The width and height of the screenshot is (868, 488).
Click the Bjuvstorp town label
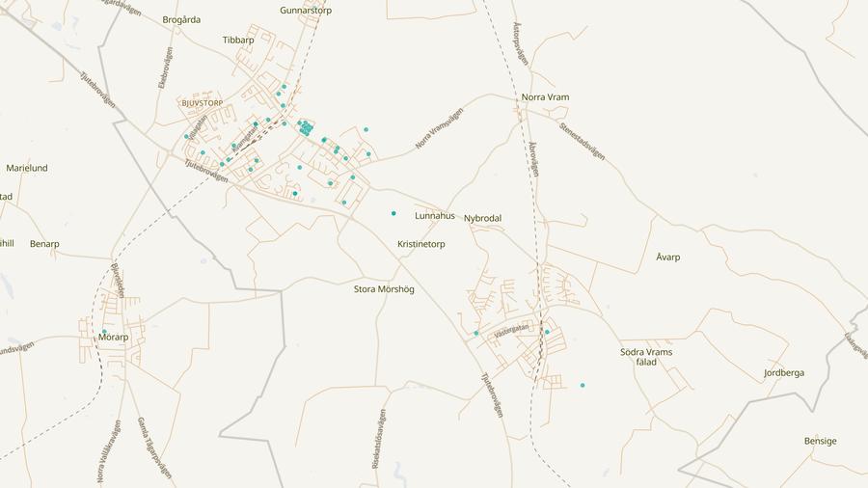point(202,103)
